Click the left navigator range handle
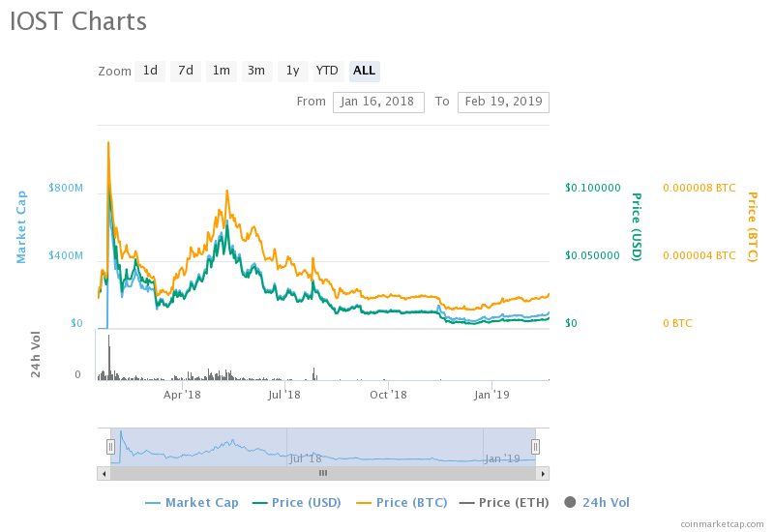The width and height of the screenshot is (774, 532). pyautogui.click(x=110, y=447)
